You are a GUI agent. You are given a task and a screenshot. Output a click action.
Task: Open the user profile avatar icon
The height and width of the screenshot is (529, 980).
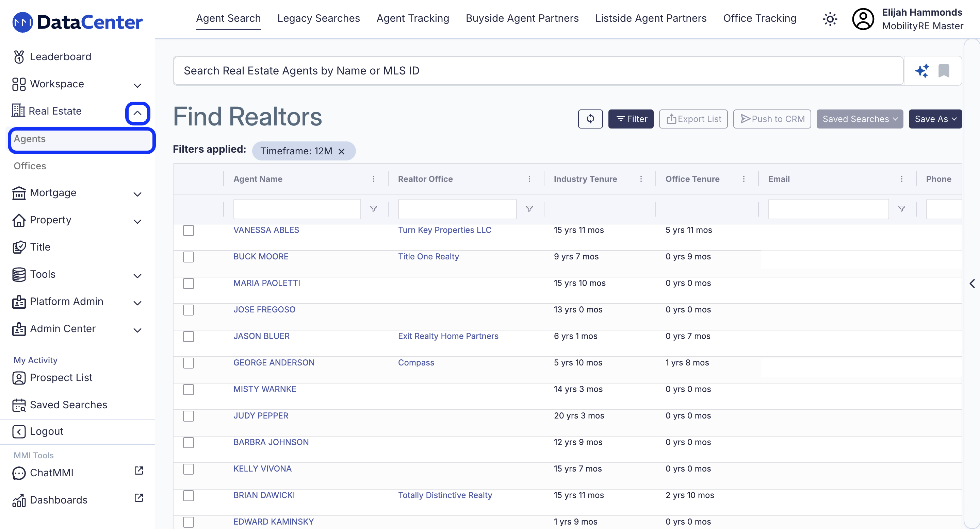click(863, 19)
